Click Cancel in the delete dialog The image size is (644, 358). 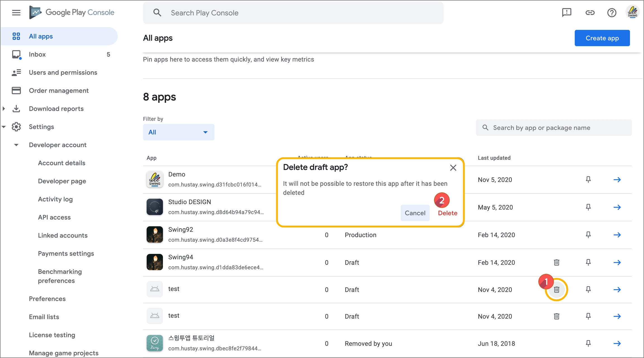(415, 213)
